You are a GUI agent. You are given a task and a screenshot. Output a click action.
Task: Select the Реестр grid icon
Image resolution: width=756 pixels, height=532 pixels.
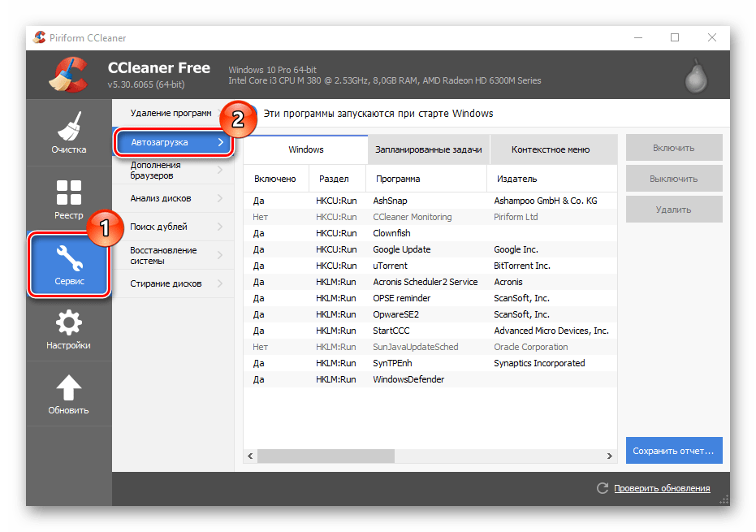pyautogui.click(x=68, y=198)
